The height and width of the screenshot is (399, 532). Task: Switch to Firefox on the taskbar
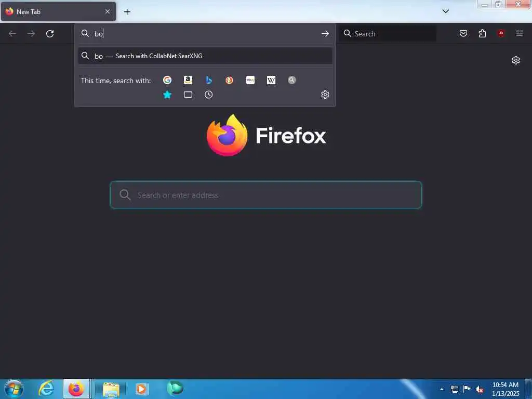[76, 389]
